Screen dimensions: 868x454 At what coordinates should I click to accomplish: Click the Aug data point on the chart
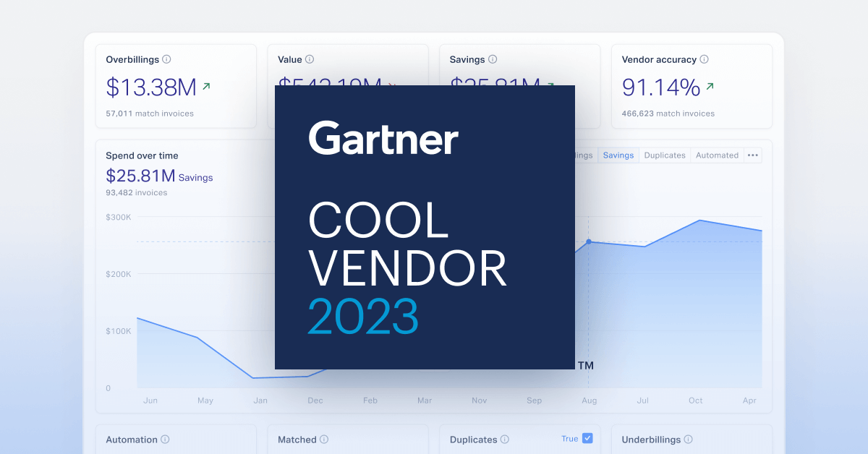(590, 242)
